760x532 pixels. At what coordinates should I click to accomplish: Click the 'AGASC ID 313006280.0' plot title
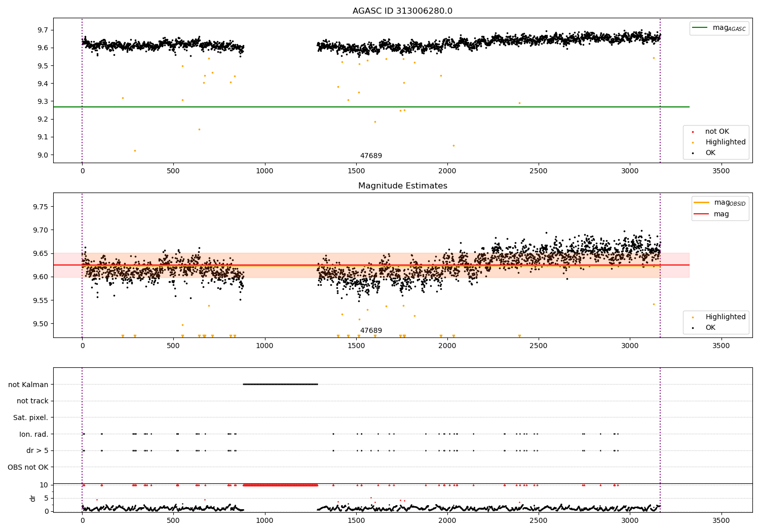coord(402,11)
